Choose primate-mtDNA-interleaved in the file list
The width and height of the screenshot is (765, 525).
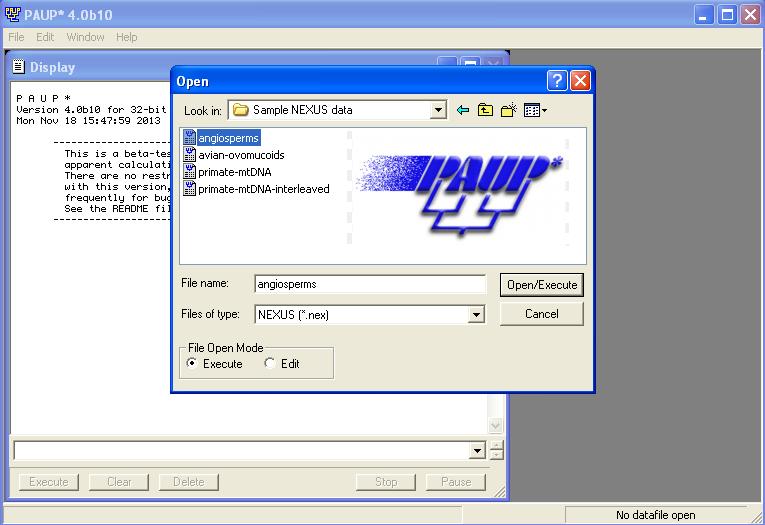[x=264, y=189]
